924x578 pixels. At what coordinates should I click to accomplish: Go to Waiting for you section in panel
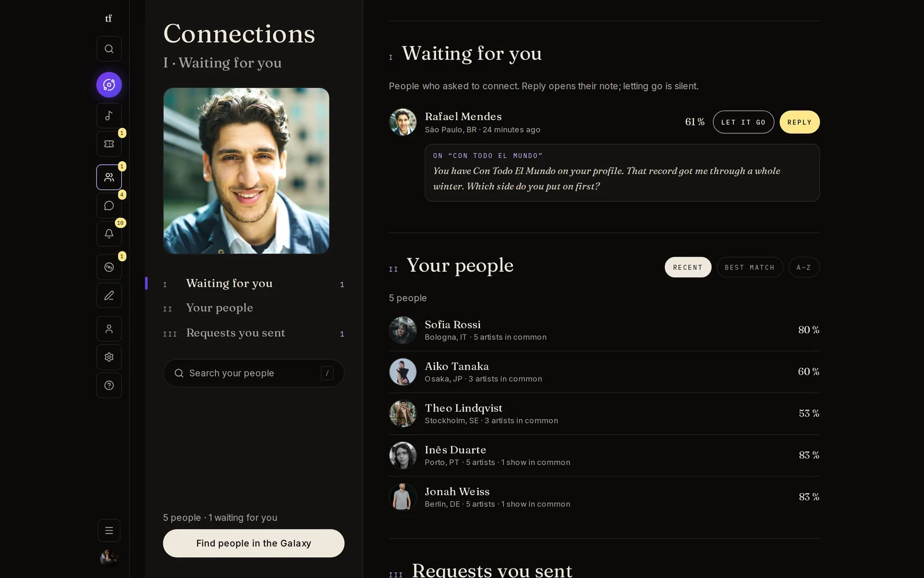tap(254, 284)
